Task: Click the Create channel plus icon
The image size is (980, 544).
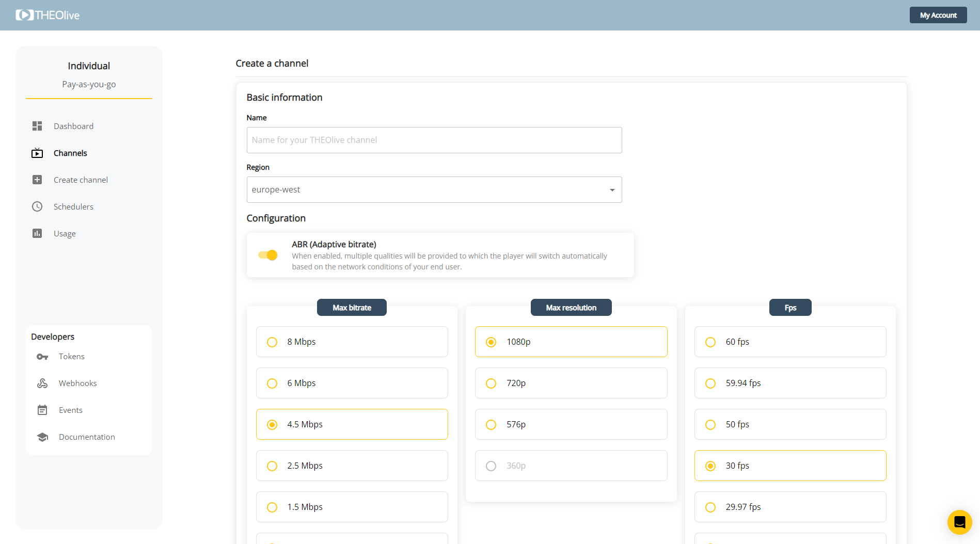Action: pyautogui.click(x=37, y=180)
